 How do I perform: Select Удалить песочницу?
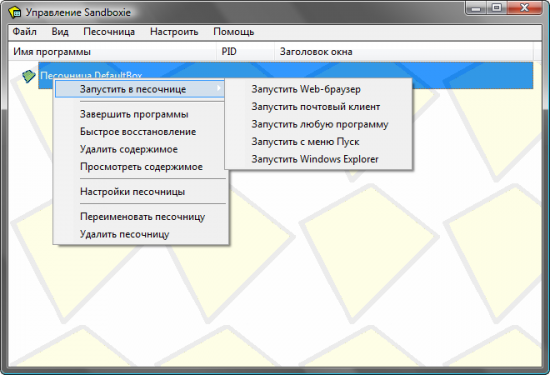point(141,234)
